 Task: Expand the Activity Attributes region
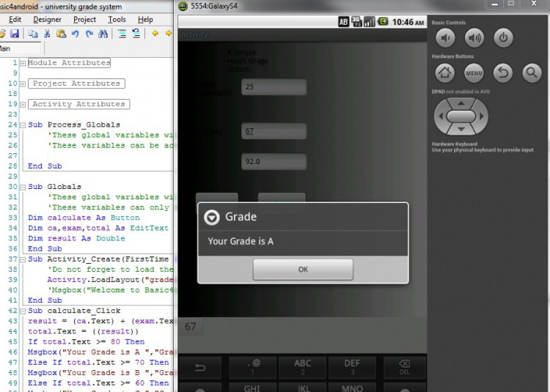[23, 105]
